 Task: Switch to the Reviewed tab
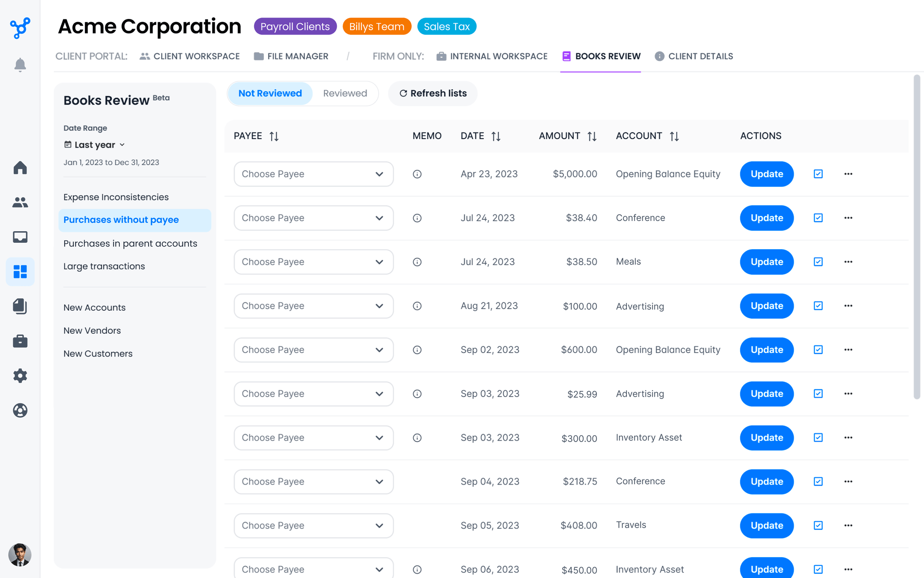(x=345, y=93)
